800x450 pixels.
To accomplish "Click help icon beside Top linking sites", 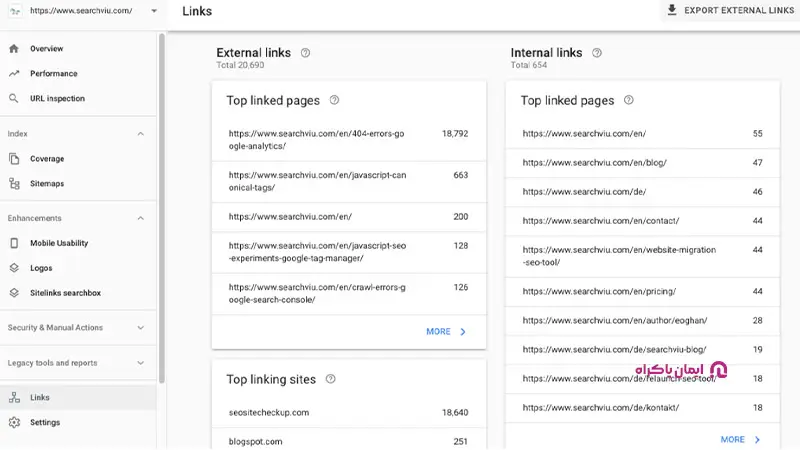I will (x=330, y=380).
